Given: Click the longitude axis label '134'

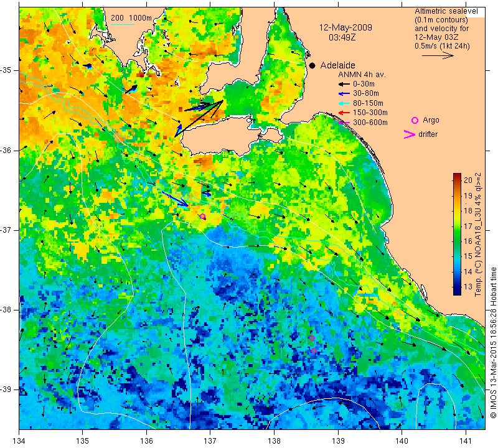Looking at the screenshot, I should (19, 441).
